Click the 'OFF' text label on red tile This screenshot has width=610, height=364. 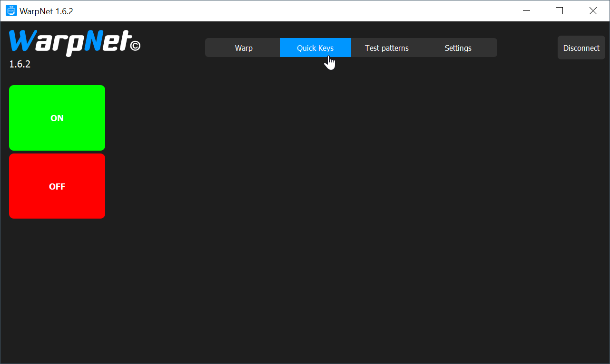(57, 187)
